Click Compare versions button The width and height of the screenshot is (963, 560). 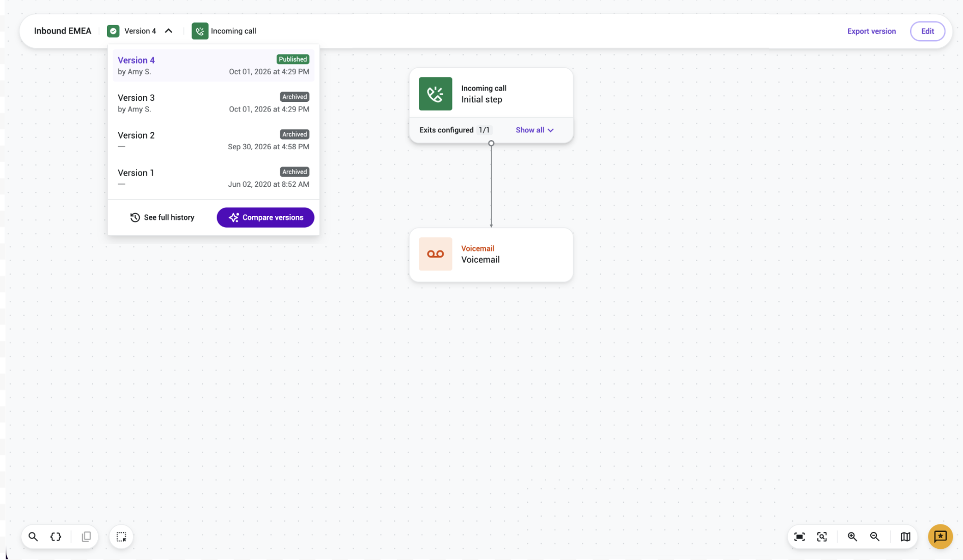(x=265, y=217)
